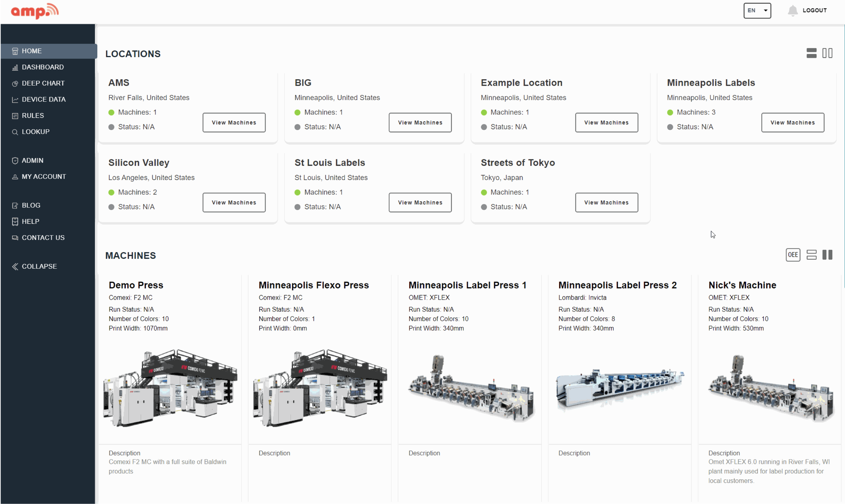Screen dimensions: 845x504
Task: Click the Lookup magnifier icon
Action: 15,132
